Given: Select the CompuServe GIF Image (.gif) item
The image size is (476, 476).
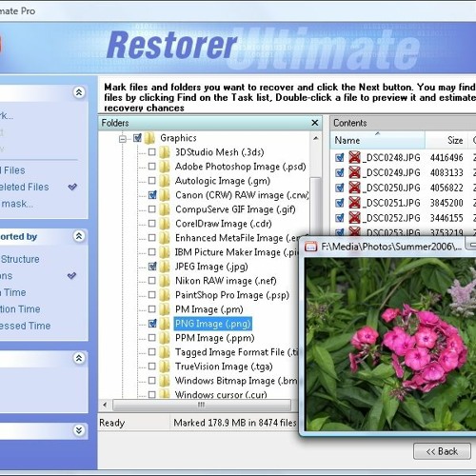Looking at the screenshot, I should click(x=235, y=209).
